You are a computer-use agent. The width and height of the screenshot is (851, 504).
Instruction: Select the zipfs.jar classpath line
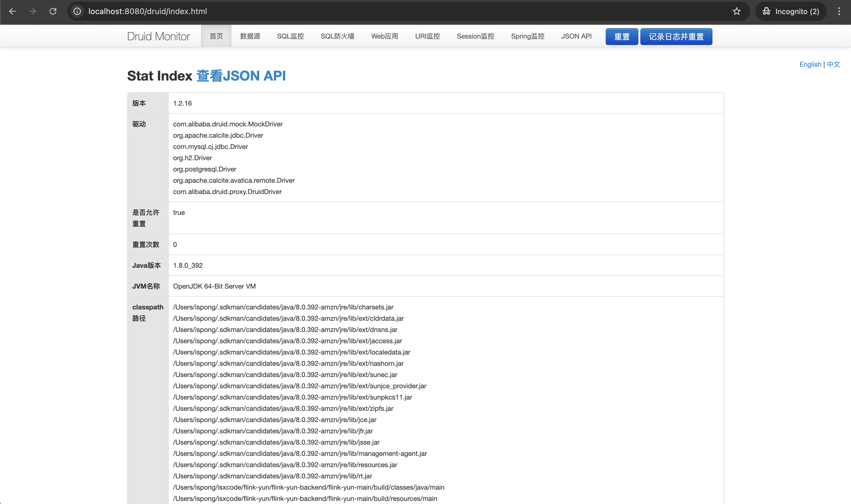point(283,408)
